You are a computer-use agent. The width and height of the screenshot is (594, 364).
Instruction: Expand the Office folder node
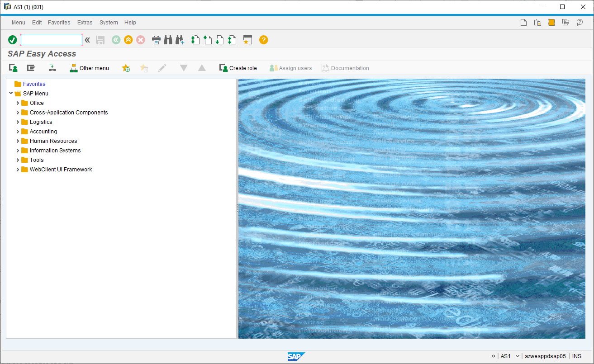coord(18,103)
